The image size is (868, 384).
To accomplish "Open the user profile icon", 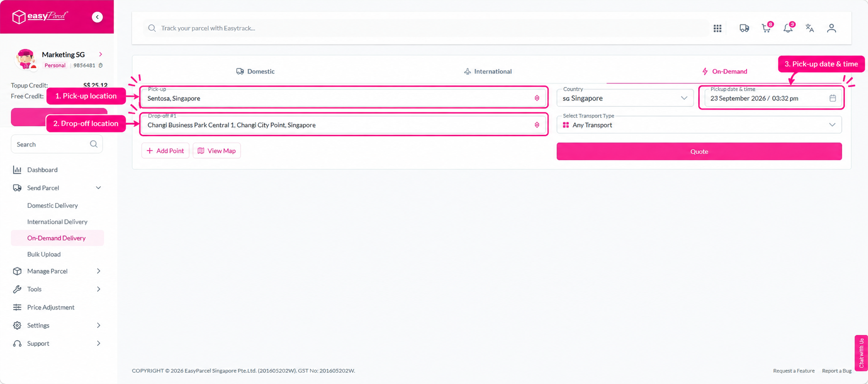I will point(831,28).
